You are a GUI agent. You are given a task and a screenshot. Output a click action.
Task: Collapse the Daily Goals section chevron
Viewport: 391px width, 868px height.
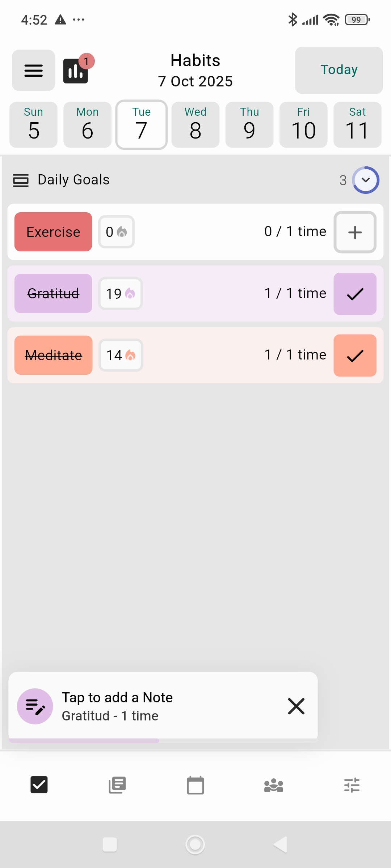[x=366, y=180]
